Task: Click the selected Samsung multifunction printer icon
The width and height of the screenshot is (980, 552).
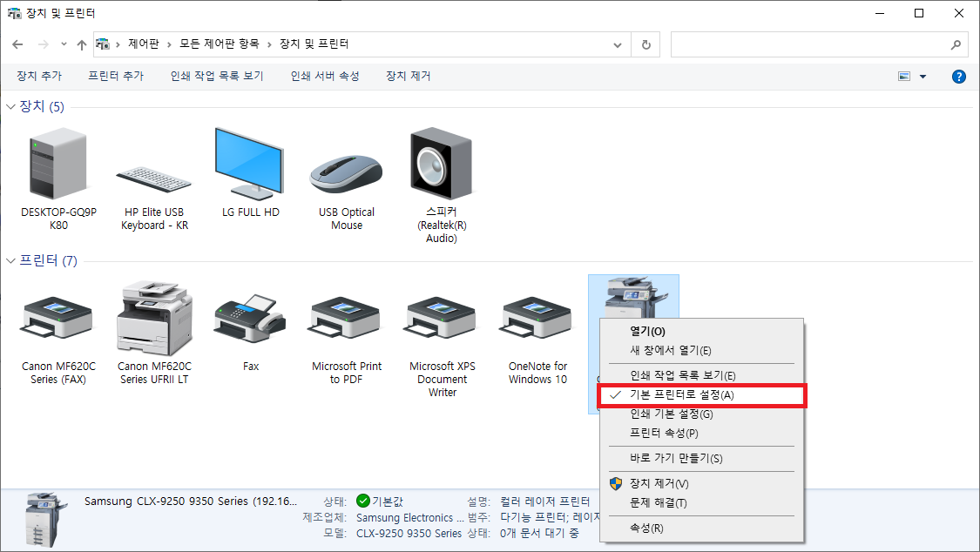Action: point(634,297)
